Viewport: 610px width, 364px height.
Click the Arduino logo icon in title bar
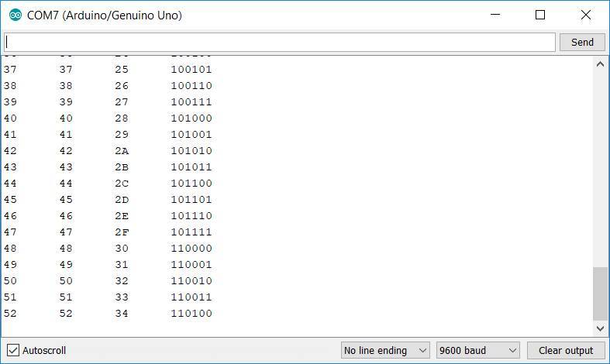coord(16,15)
